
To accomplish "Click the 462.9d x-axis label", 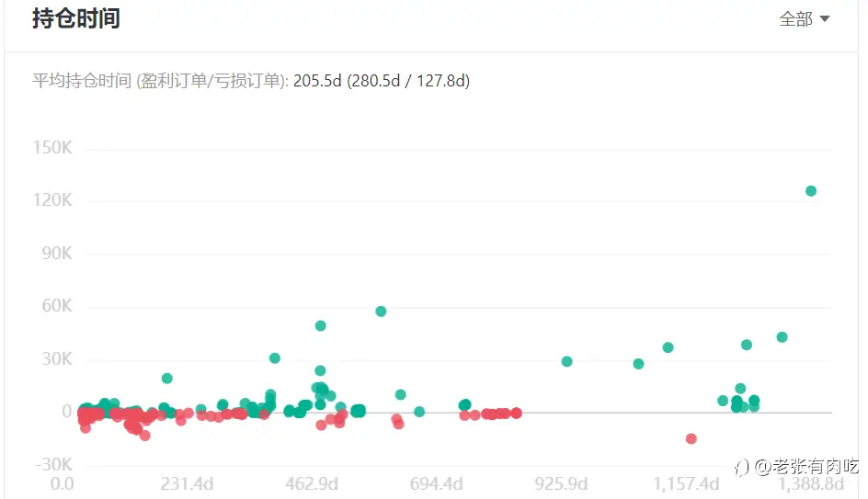I will point(312,484).
